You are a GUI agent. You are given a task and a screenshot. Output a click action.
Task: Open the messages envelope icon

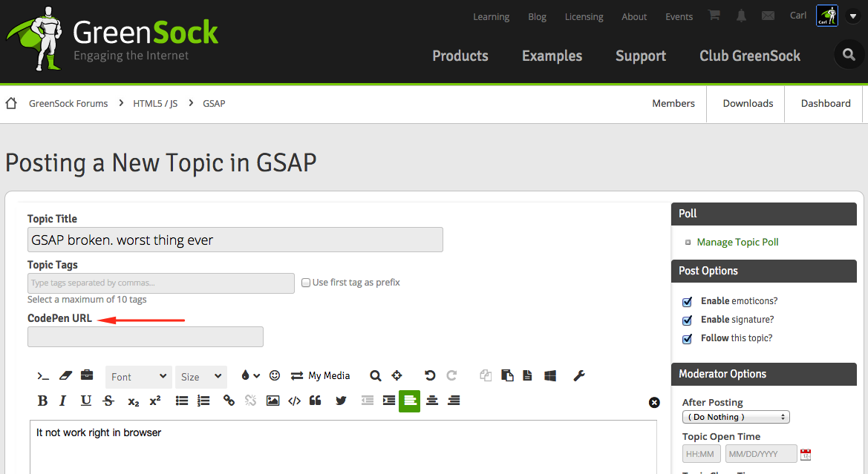768,16
